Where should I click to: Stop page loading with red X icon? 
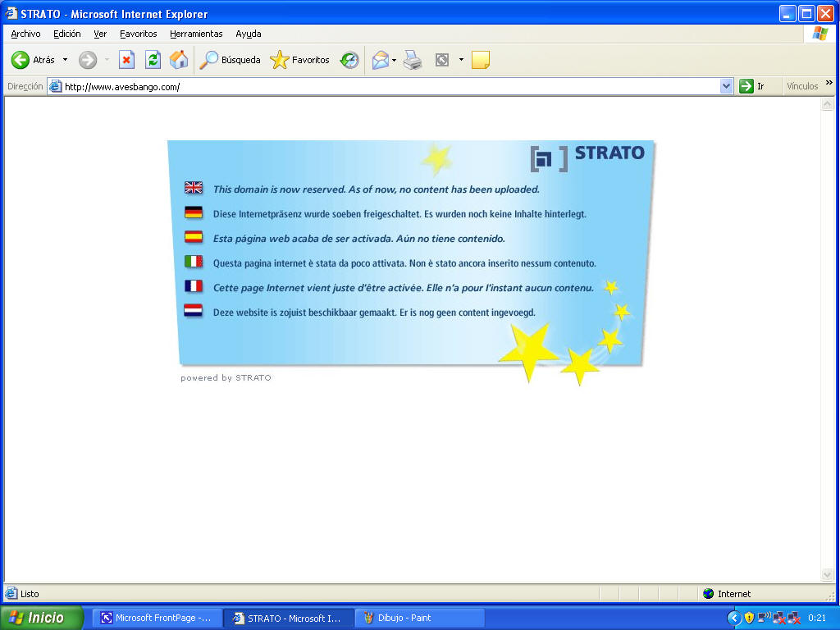coord(126,60)
